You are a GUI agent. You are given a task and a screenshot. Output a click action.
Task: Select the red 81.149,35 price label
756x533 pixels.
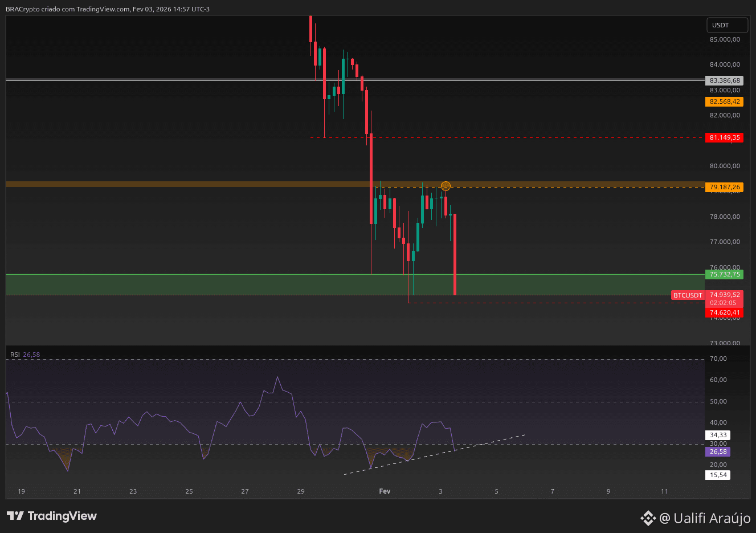coord(725,137)
